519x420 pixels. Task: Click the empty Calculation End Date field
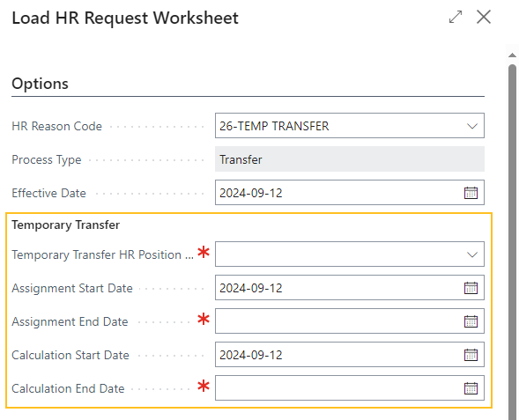pyautogui.click(x=350, y=388)
